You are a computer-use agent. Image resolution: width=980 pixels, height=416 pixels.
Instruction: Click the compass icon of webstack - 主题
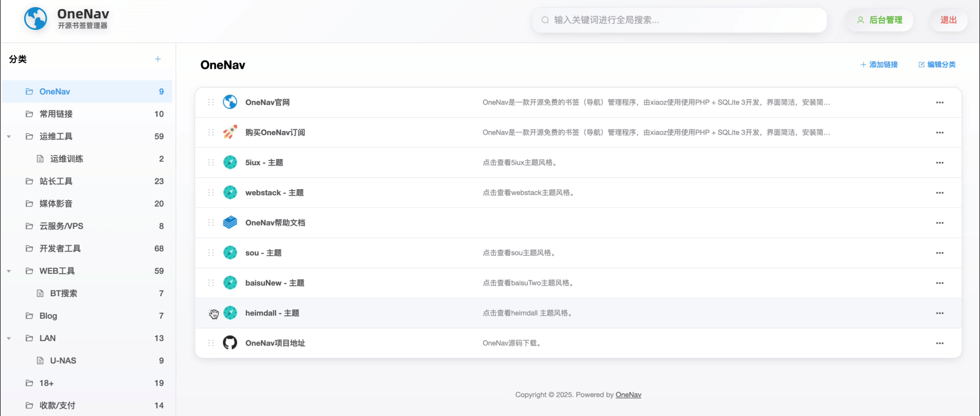(x=230, y=192)
